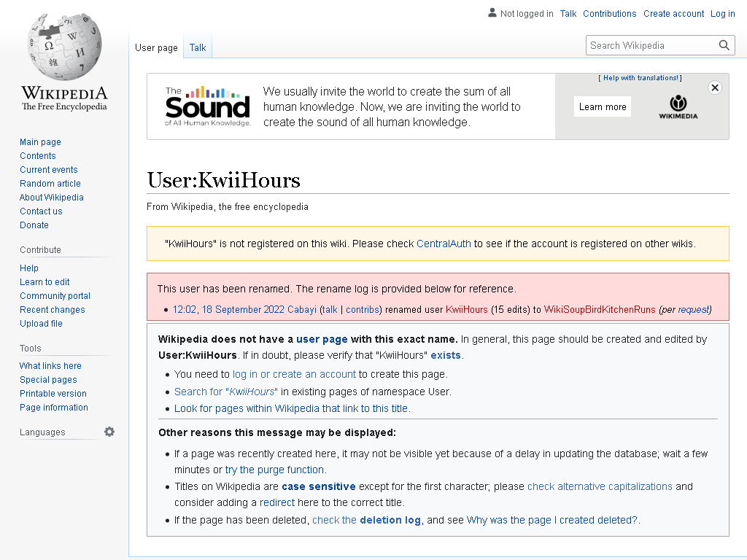Click Log in at top right

pos(723,13)
